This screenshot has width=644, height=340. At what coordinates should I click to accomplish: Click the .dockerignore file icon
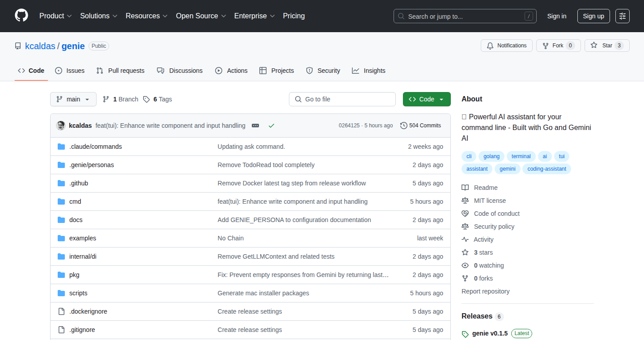61,311
